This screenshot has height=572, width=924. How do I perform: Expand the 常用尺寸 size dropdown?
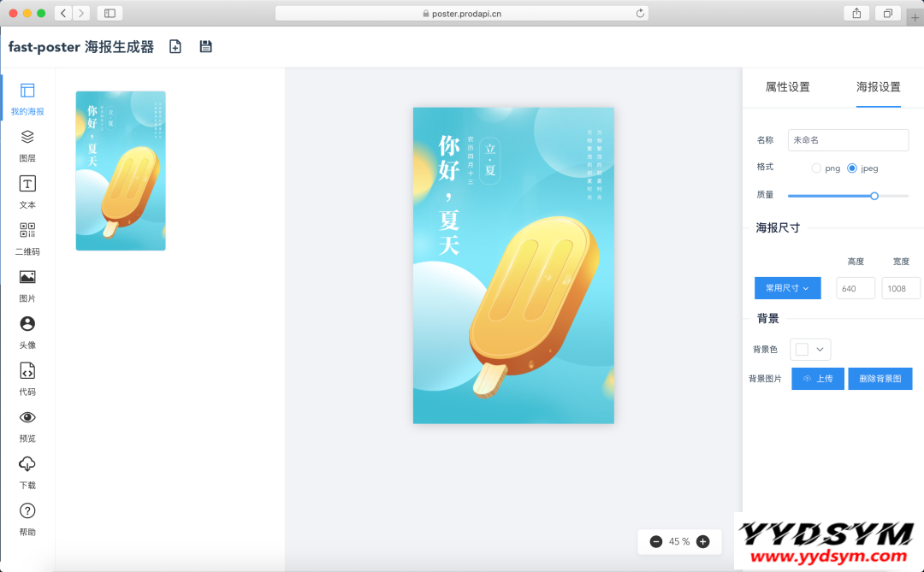787,288
